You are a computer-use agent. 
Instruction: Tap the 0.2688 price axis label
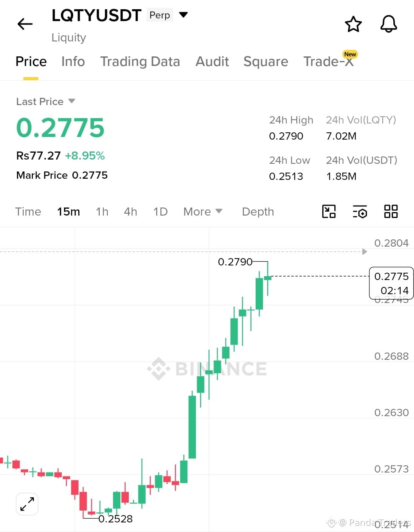pos(391,356)
